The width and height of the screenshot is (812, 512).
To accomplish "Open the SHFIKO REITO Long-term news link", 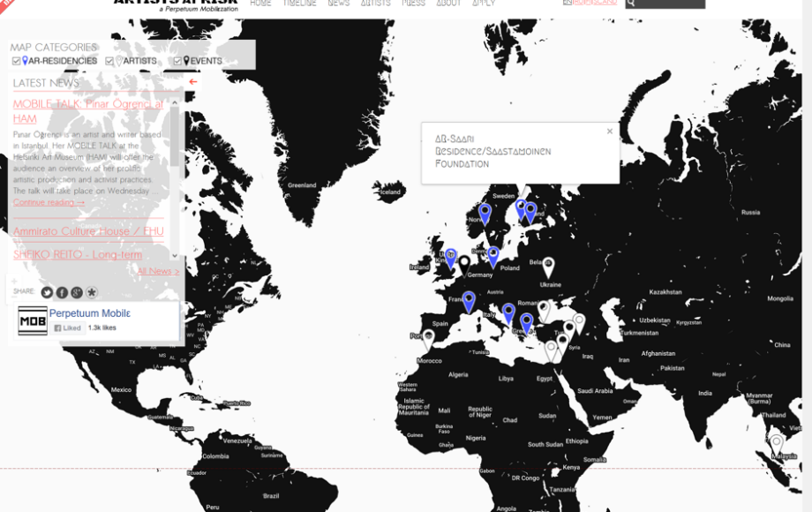I will point(78,254).
